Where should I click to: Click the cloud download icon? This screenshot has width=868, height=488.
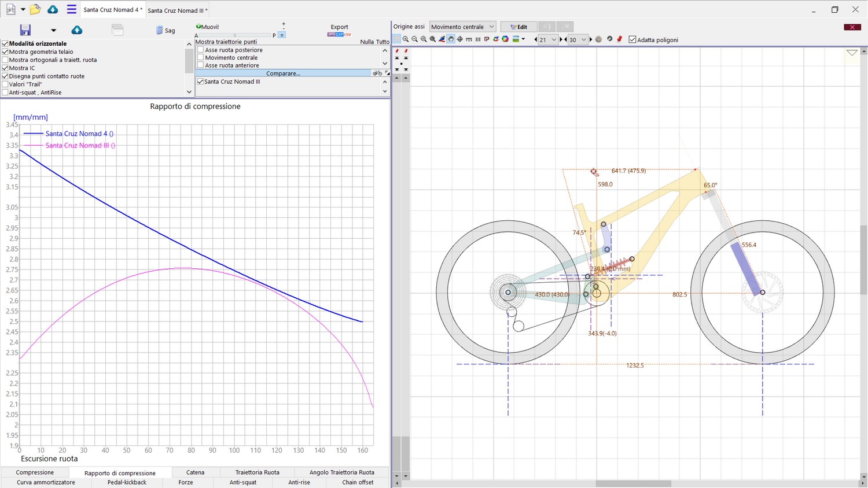[53, 9]
